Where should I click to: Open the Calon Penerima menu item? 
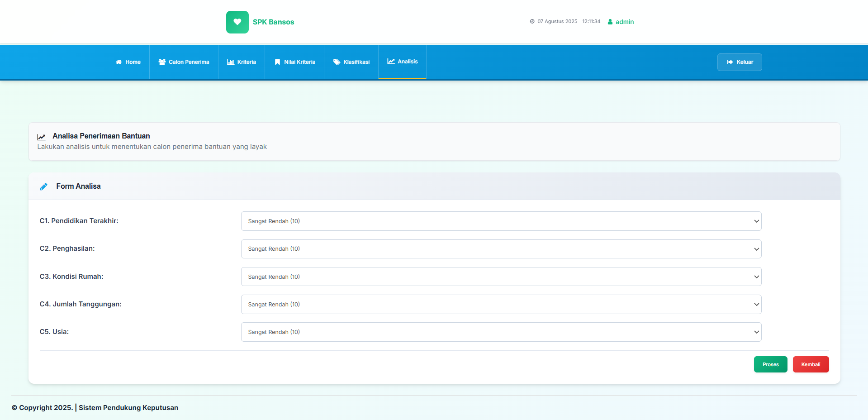[184, 62]
